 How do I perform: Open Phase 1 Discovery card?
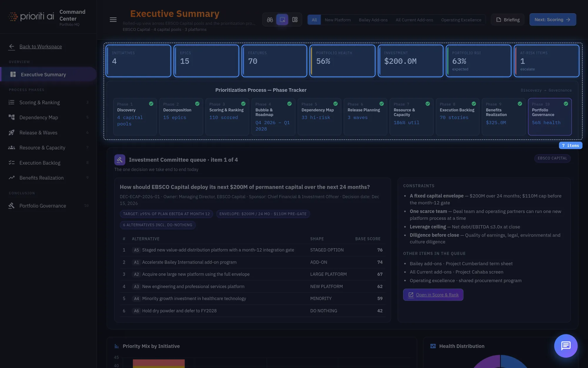135,117
